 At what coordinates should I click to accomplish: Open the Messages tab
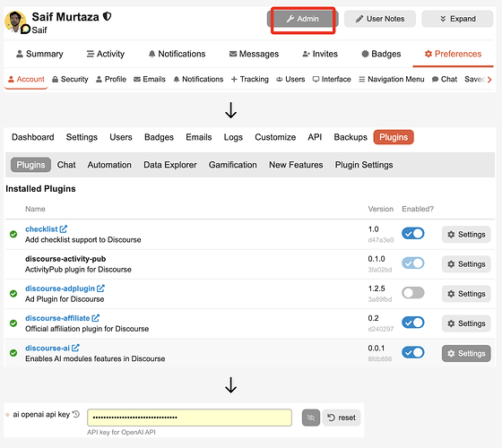pos(254,54)
